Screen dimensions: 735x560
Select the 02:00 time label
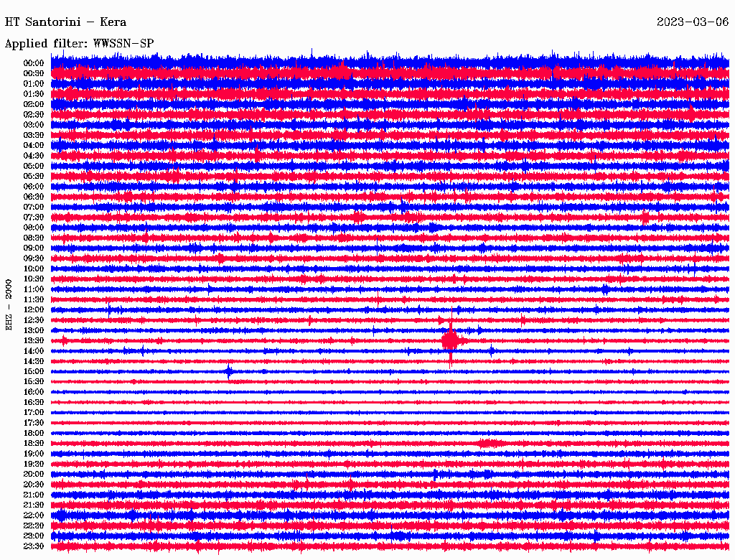click(34, 105)
